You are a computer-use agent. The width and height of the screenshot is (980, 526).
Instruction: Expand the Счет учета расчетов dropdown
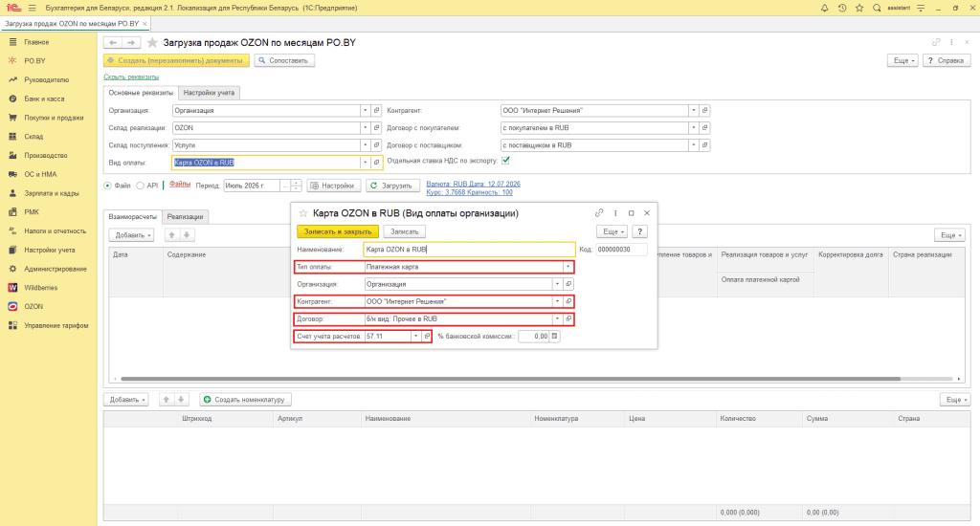(415, 336)
